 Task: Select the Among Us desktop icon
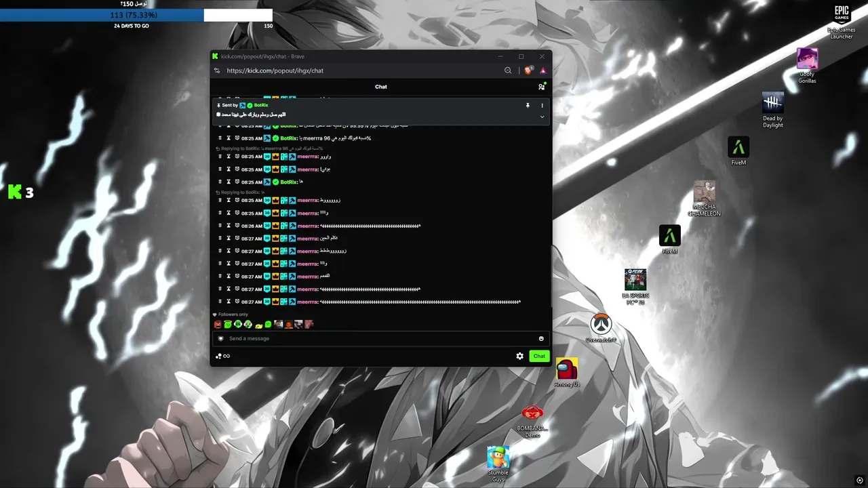point(567,373)
